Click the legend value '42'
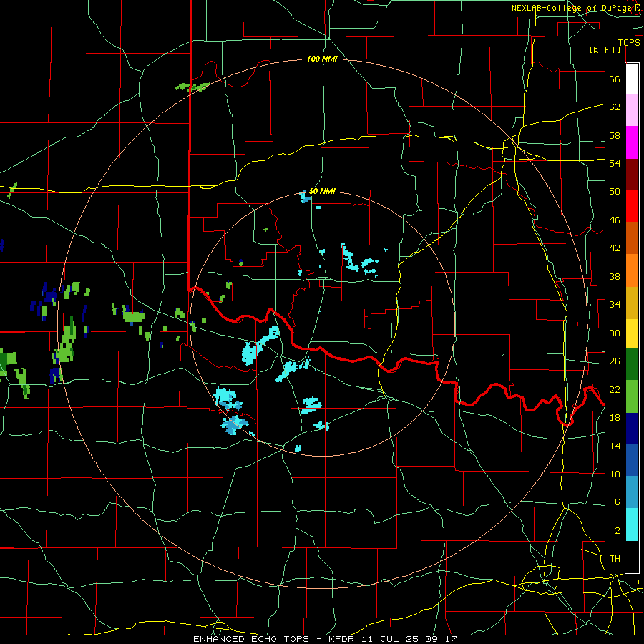644x644 pixels. pos(615,248)
